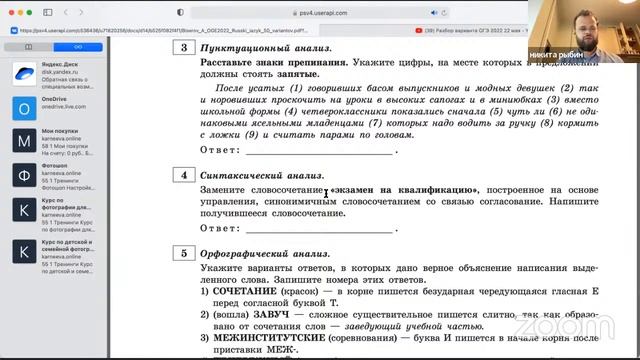Screen dimensions: 640x360
Task: Click the bold word запятые
Action: coord(298,74)
